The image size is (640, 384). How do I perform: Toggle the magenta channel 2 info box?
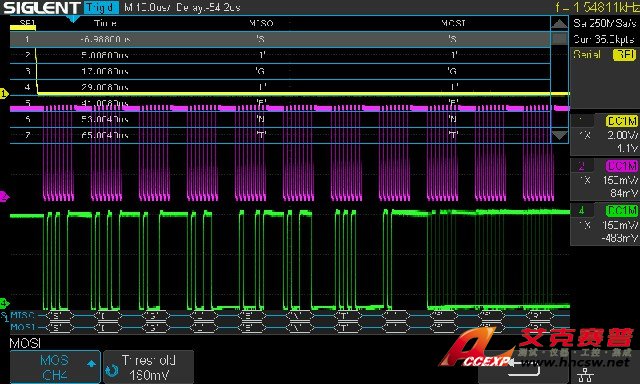pos(604,179)
